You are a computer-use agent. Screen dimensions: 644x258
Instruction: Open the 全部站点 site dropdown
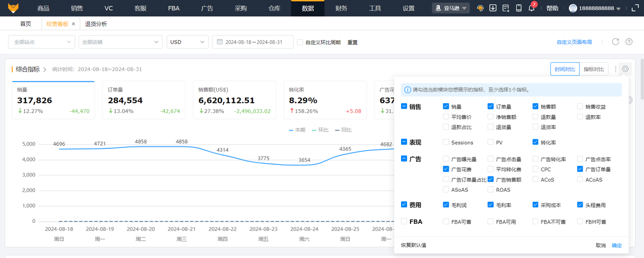pyautogui.click(x=42, y=42)
